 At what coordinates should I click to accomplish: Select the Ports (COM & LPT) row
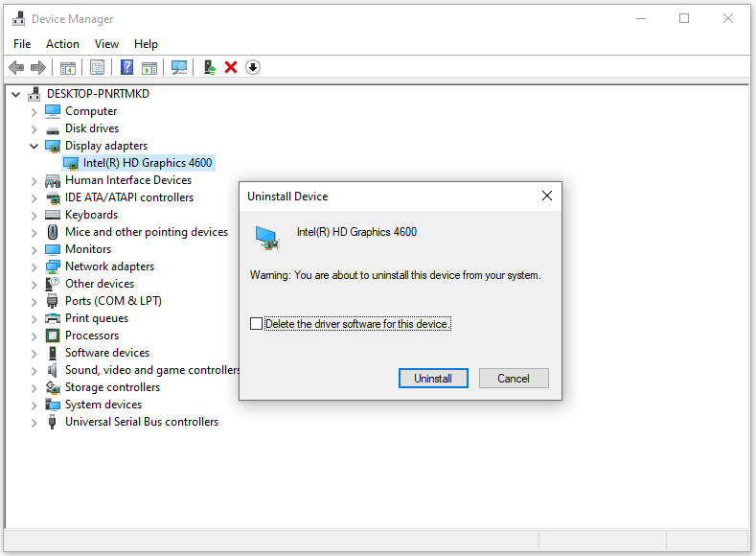click(113, 301)
